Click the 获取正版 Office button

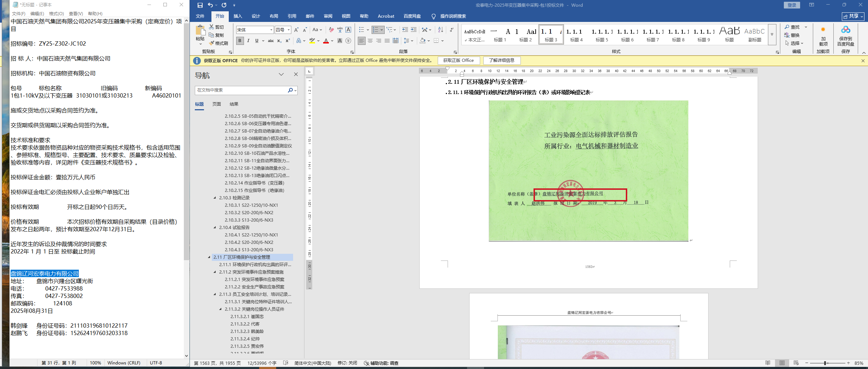tap(459, 60)
